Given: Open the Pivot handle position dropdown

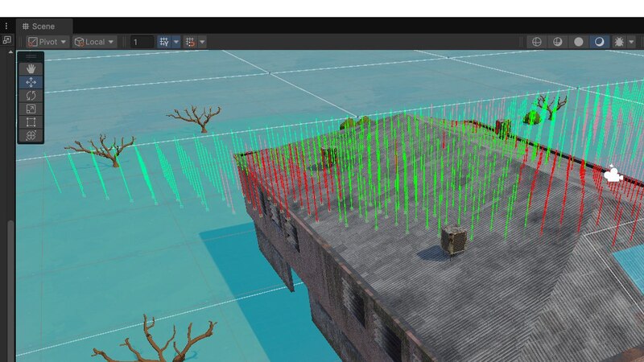Looking at the screenshot, I should point(47,42).
